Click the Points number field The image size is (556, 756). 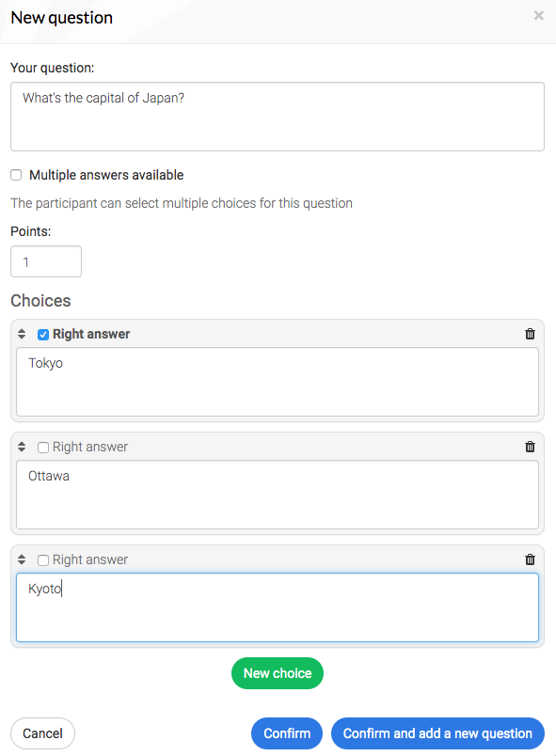(46, 261)
